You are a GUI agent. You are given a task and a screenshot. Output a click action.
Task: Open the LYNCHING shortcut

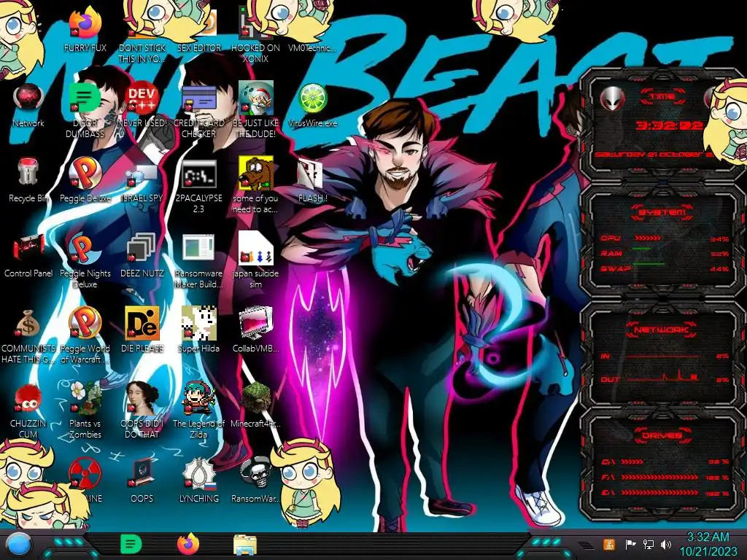point(199,473)
